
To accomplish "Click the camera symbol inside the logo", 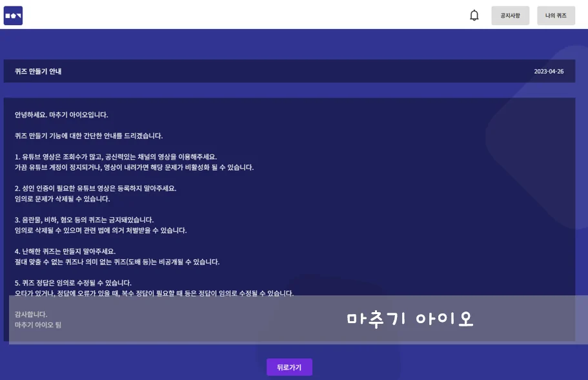I will [x=13, y=15].
